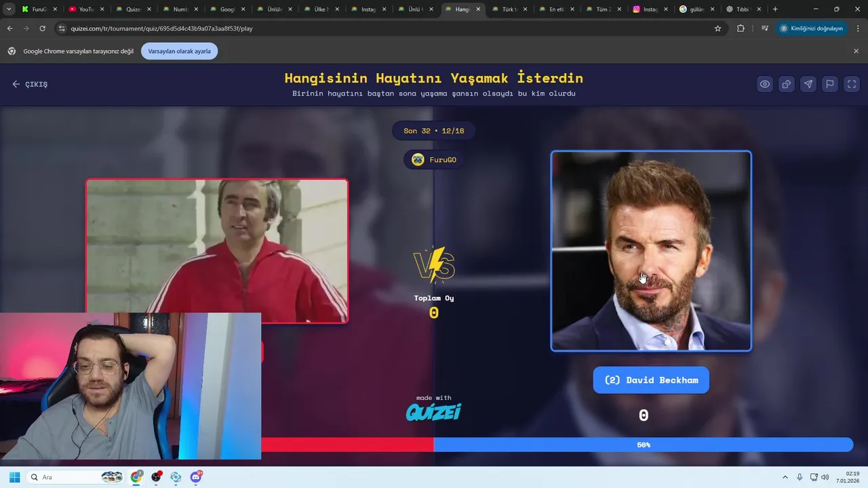This screenshot has height=488, width=868.
Task: Click the ÇIKIŞ exit button
Action: (x=30, y=84)
